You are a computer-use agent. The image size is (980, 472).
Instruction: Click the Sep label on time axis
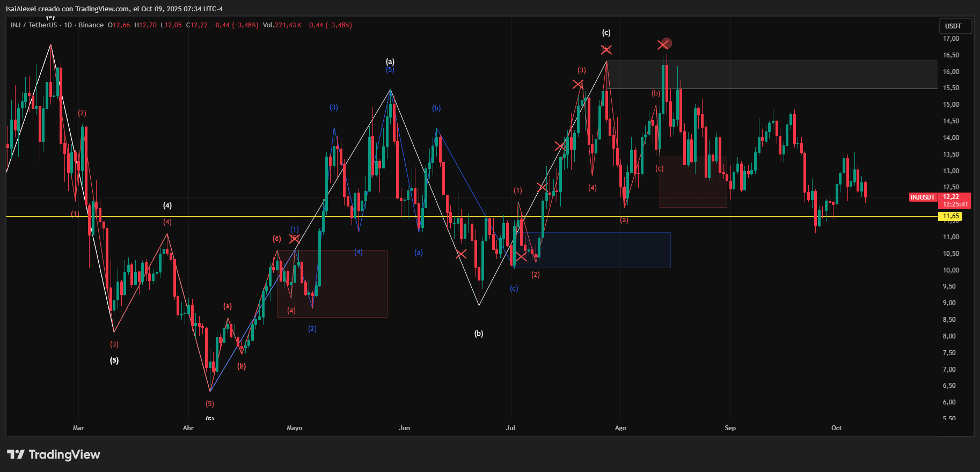[x=730, y=428]
